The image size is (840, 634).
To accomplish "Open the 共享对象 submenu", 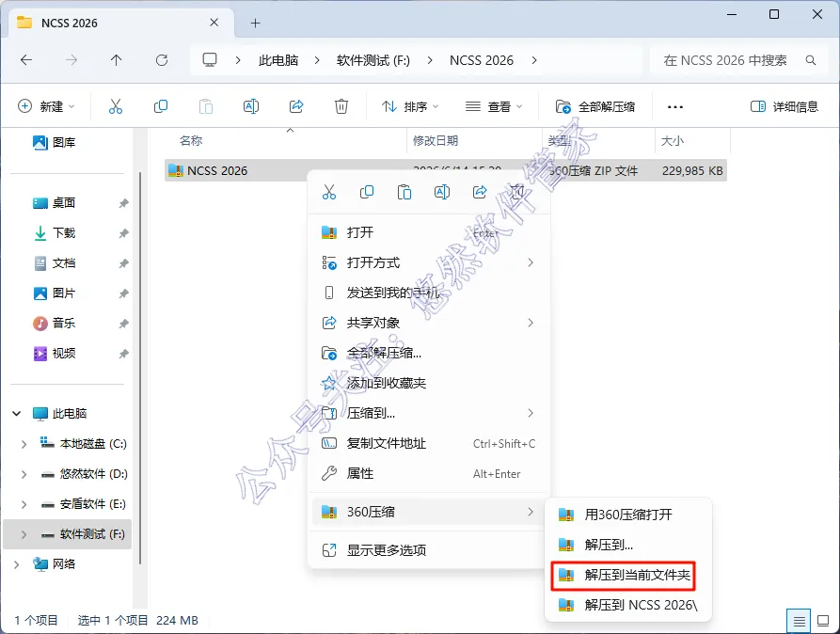I will tap(429, 323).
